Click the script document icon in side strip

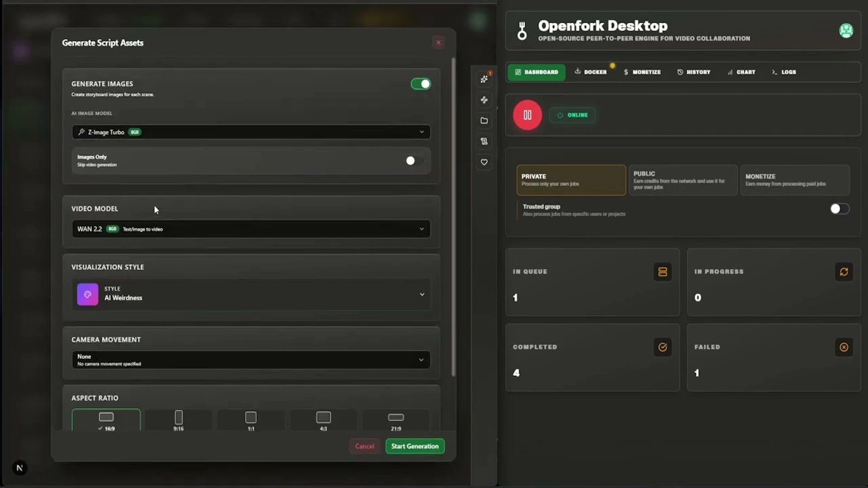coord(484,142)
